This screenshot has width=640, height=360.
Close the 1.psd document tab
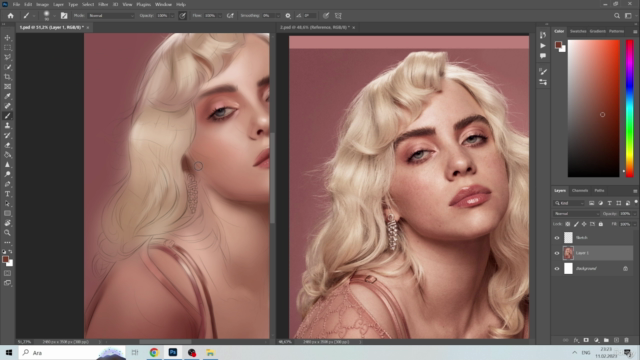click(x=88, y=27)
